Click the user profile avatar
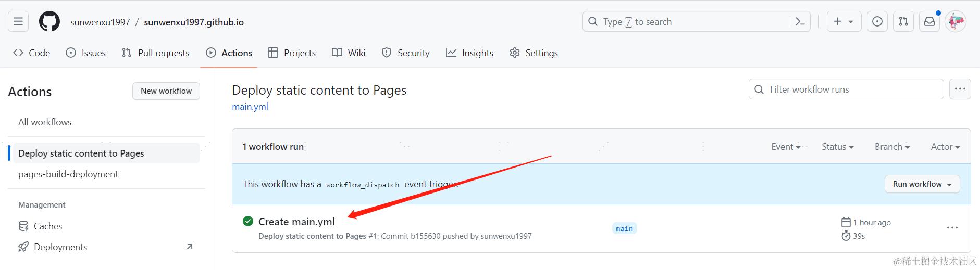 (956, 21)
